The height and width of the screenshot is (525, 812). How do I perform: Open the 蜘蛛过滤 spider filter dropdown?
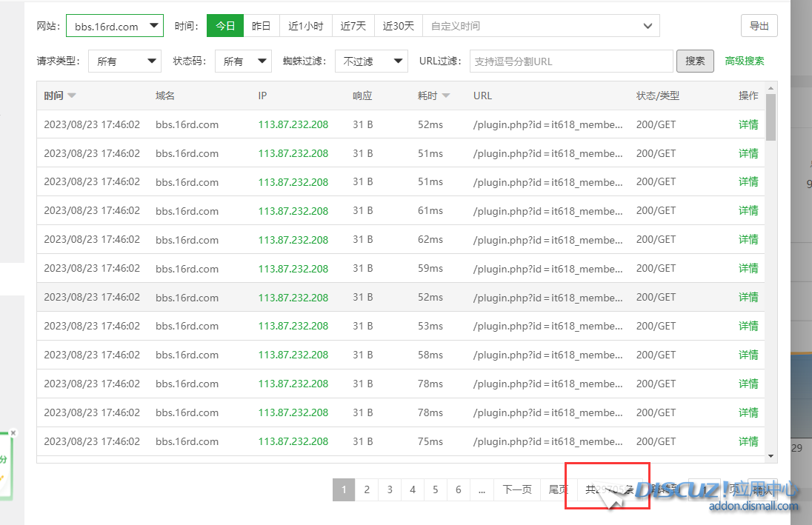tap(371, 61)
